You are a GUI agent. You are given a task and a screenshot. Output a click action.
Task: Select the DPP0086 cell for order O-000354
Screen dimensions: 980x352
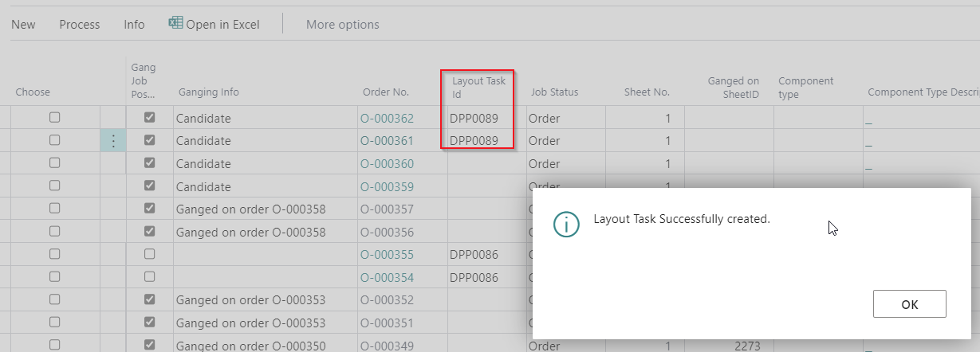(x=474, y=277)
